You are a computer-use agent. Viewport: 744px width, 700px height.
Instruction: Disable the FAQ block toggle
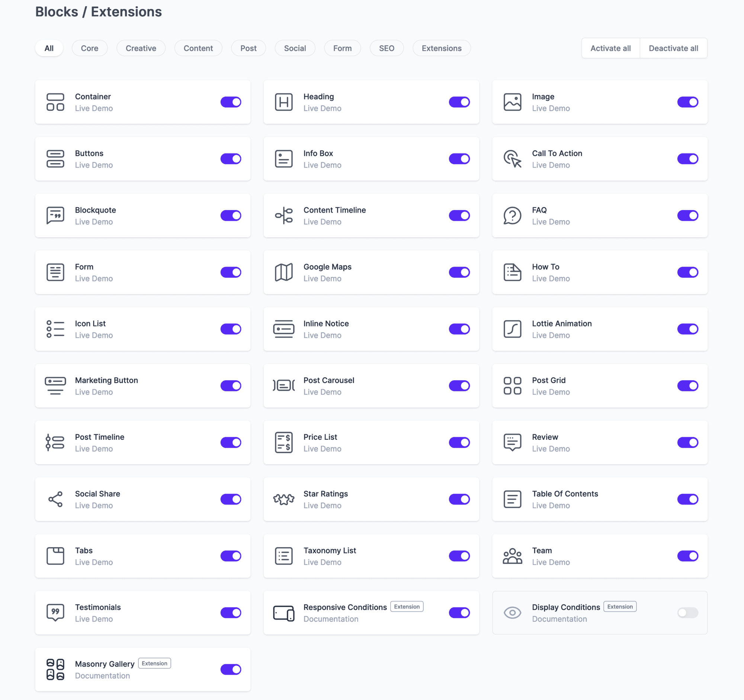point(687,216)
